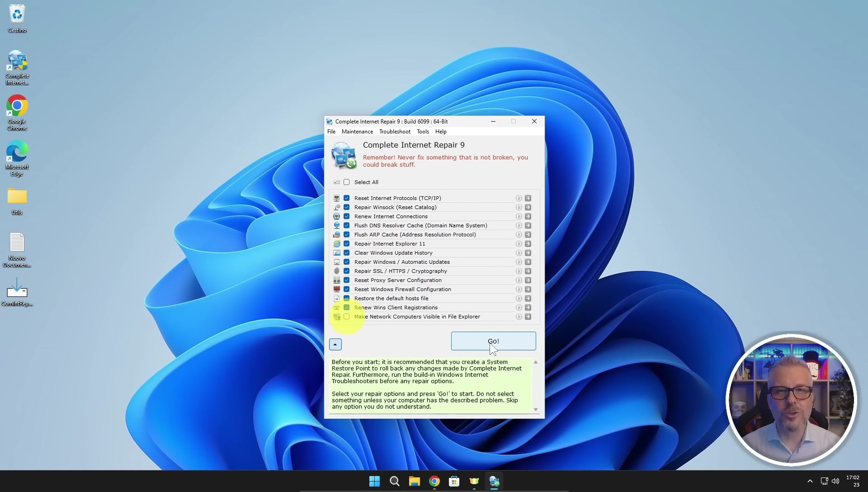Select the ComIntRep installer desktop file
This screenshot has width=868, height=492.
pyautogui.click(x=17, y=292)
